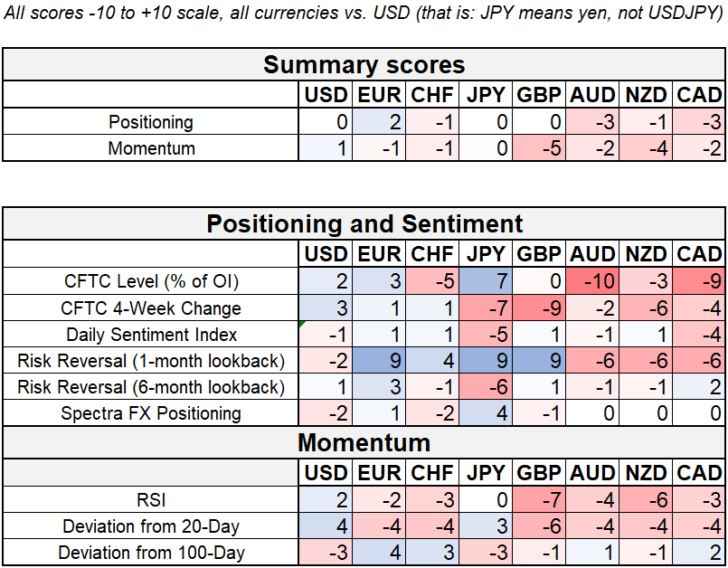Select the RSI row label
This screenshot has width=728, height=568.
click(x=151, y=499)
